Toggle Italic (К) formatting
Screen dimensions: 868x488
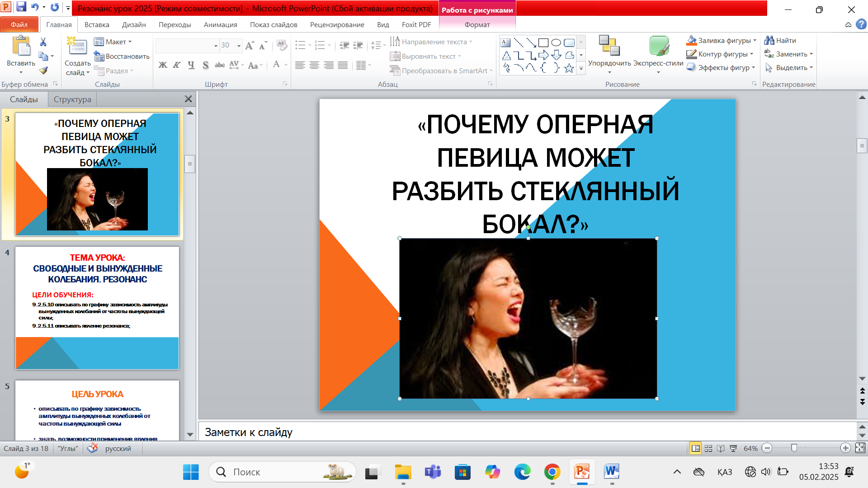coord(177,65)
